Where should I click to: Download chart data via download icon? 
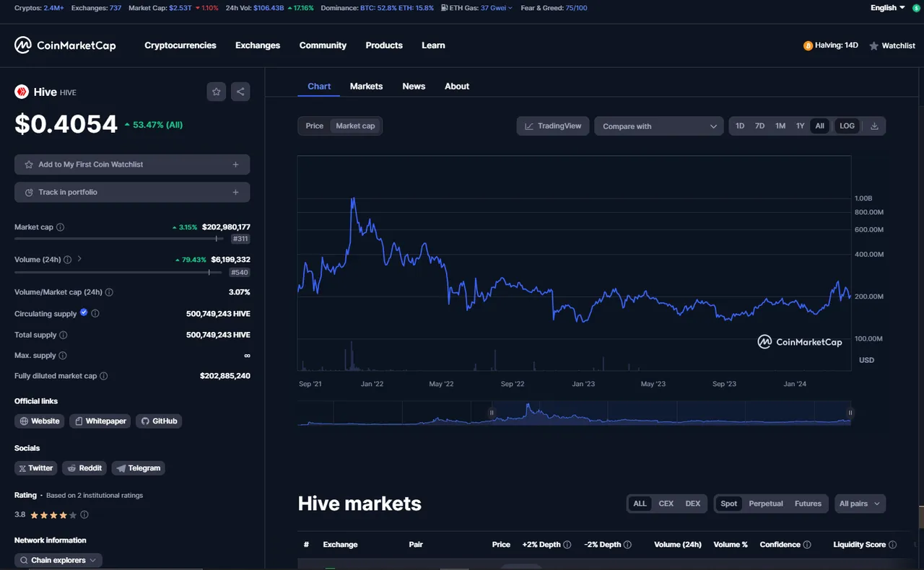tap(874, 126)
